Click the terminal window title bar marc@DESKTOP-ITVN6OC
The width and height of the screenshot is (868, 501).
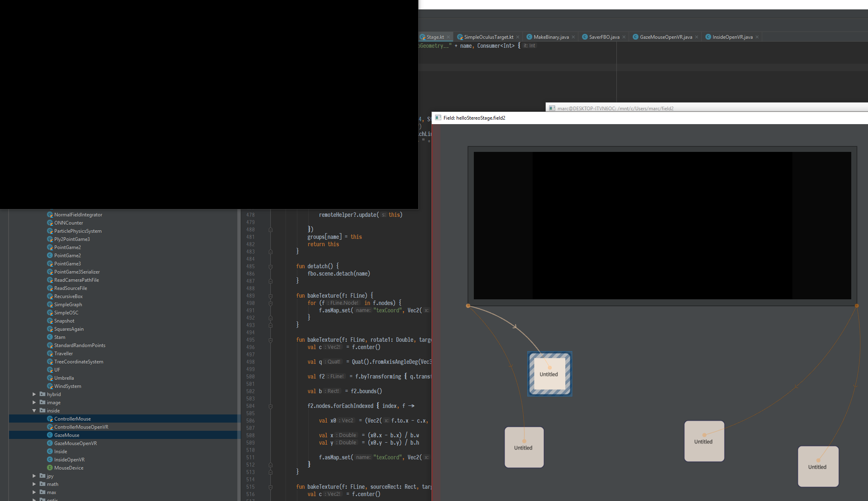tap(707, 108)
